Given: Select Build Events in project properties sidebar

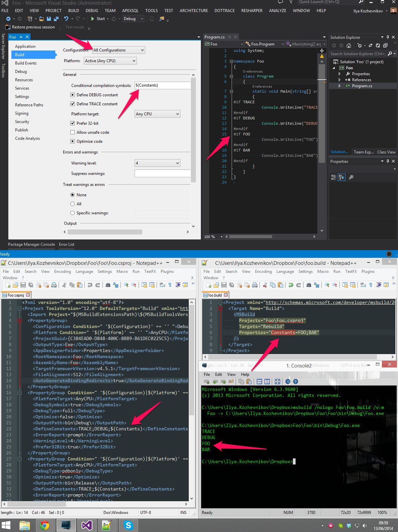Looking at the screenshot, I should tap(26, 63).
